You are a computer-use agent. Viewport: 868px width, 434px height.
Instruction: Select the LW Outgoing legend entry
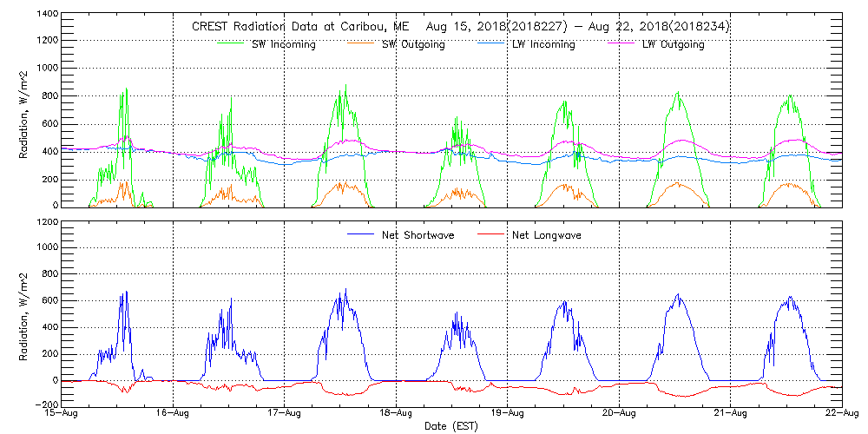pyautogui.click(x=673, y=45)
